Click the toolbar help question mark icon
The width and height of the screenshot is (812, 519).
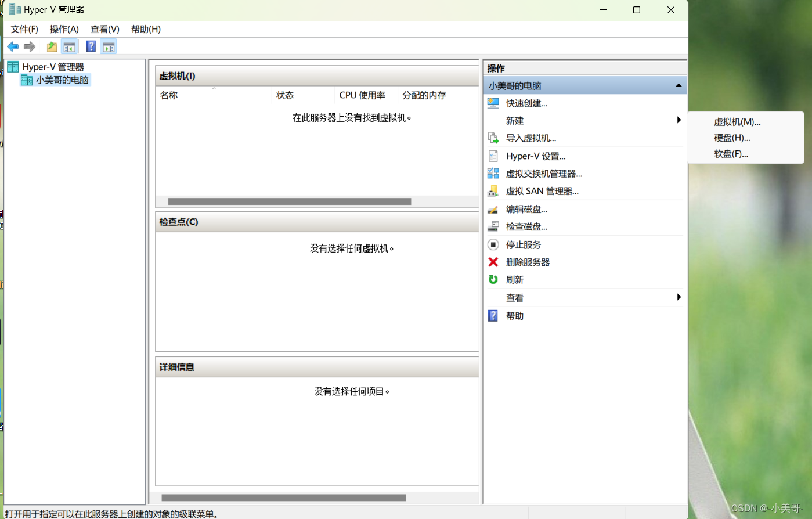[91, 46]
